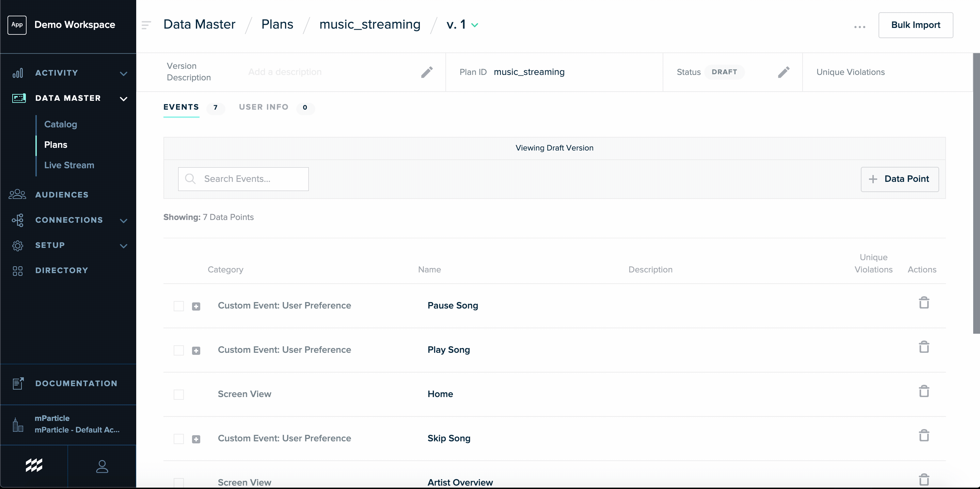Viewport: 980px width, 489px height.
Task: Click the Bulk Import button
Action: 915,25
